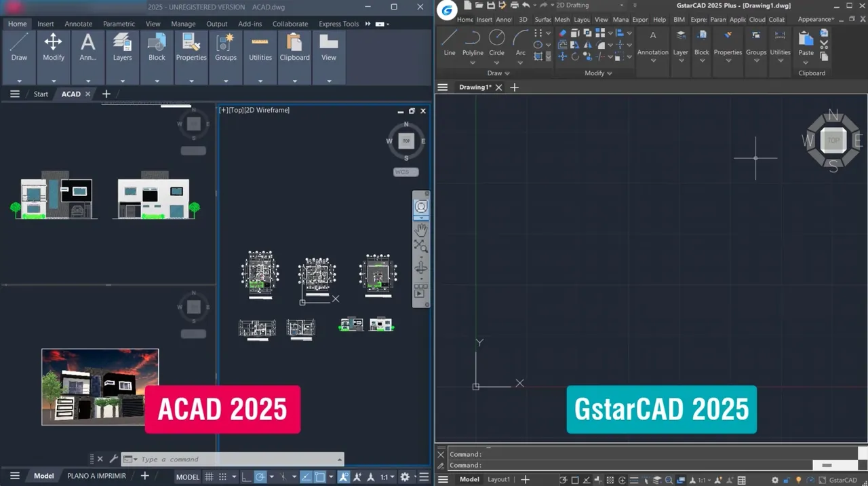This screenshot has width=868, height=486.
Task: Select the Arc tool in GstarCAD
Action: pos(521,42)
